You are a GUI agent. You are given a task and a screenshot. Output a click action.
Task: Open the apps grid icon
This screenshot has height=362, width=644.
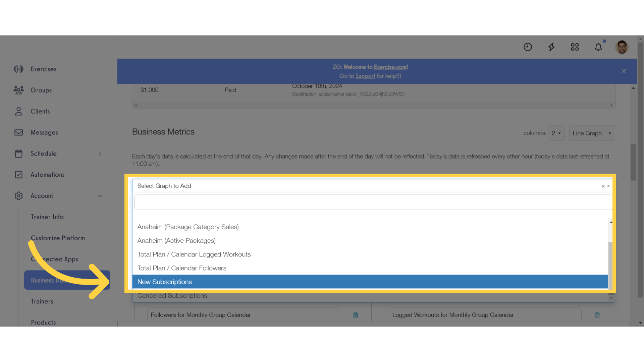point(575,47)
